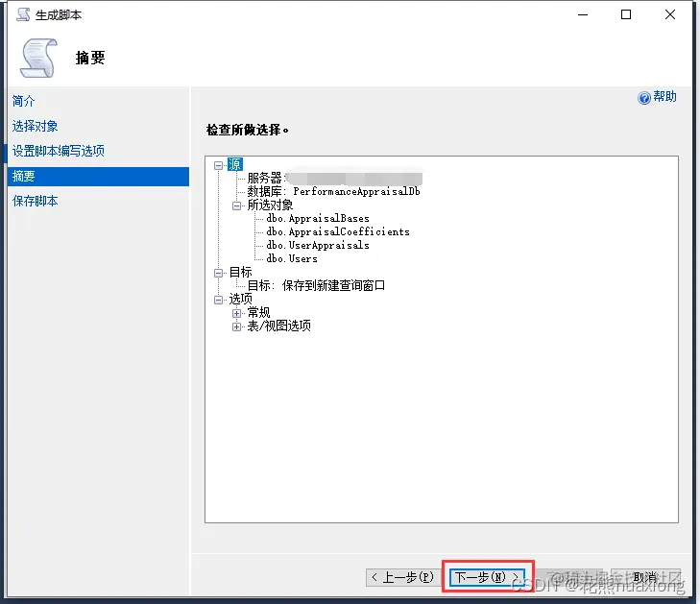
Task: Collapse the 选项 tree node
Action: pos(218,300)
